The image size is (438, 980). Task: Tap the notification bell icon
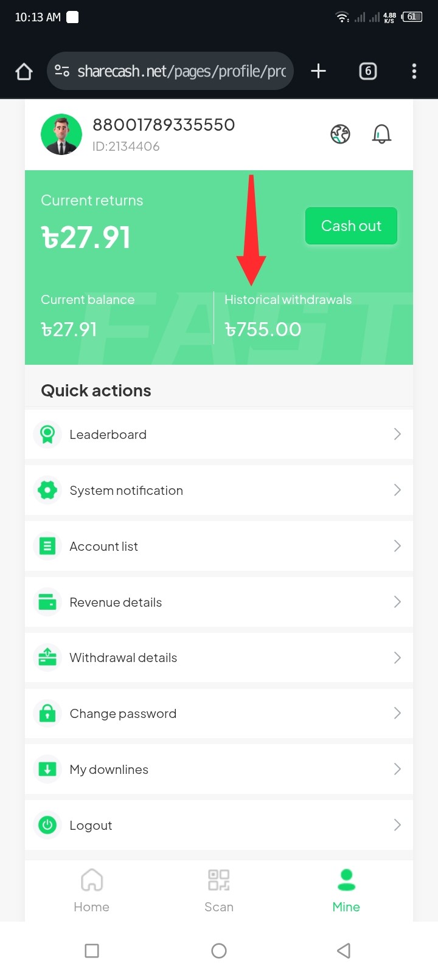381,134
